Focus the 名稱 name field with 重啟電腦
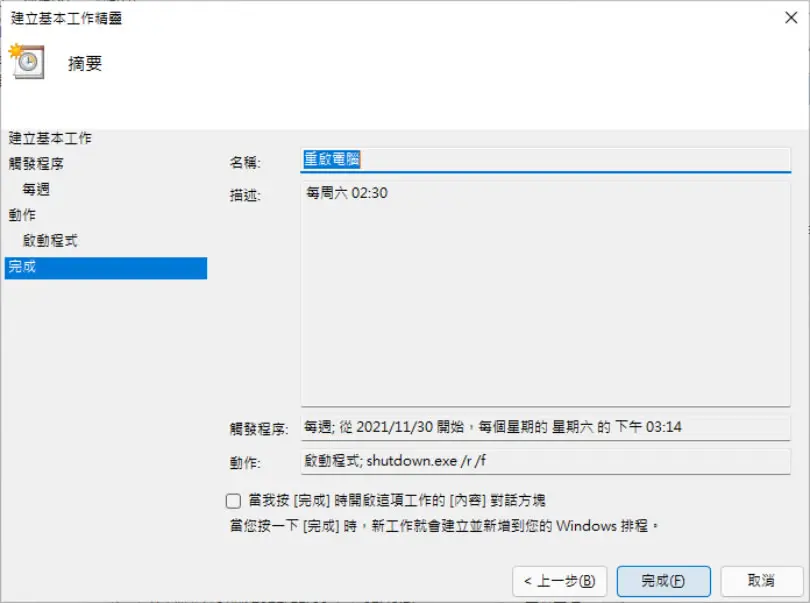This screenshot has width=810, height=603. (546, 160)
